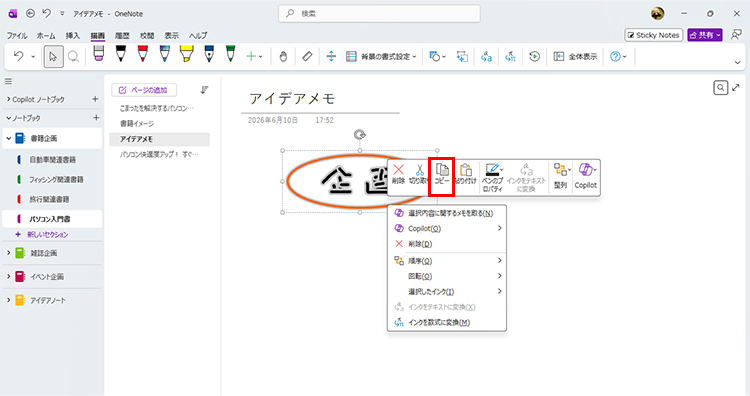Select the green pen tool
The width and height of the screenshot is (750, 396).
[231, 54]
